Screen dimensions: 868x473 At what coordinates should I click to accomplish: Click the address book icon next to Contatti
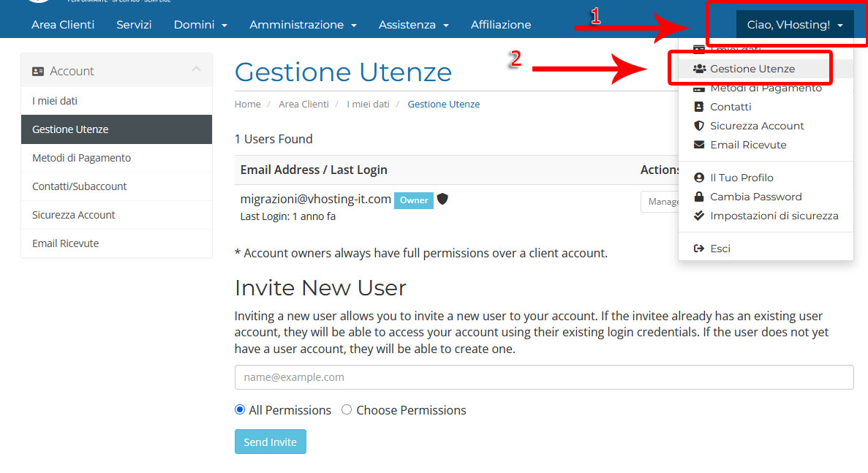click(699, 107)
